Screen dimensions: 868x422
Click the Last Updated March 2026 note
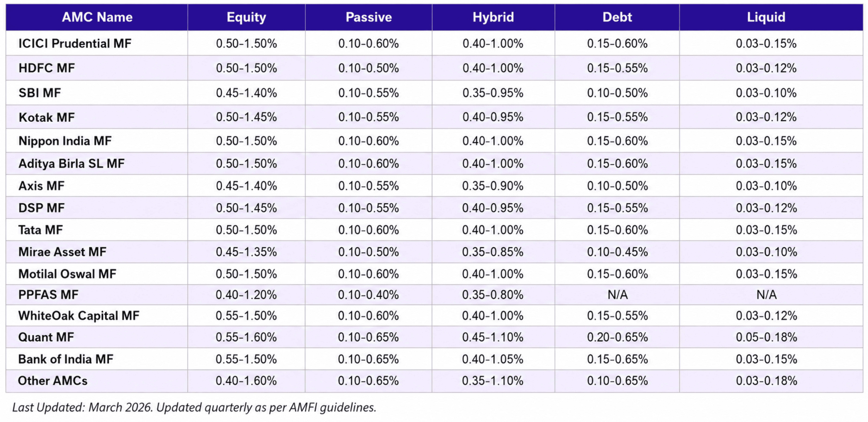pyautogui.click(x=194, y=408)
